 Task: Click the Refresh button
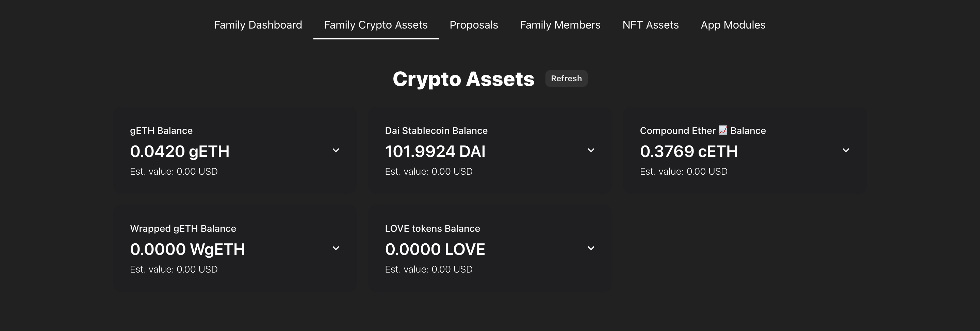(566, 78)
